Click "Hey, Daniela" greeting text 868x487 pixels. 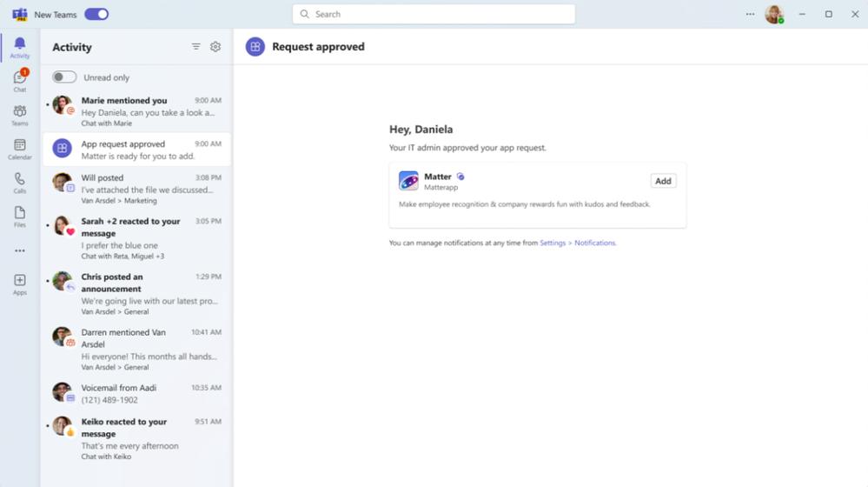(x=421, y=129)
